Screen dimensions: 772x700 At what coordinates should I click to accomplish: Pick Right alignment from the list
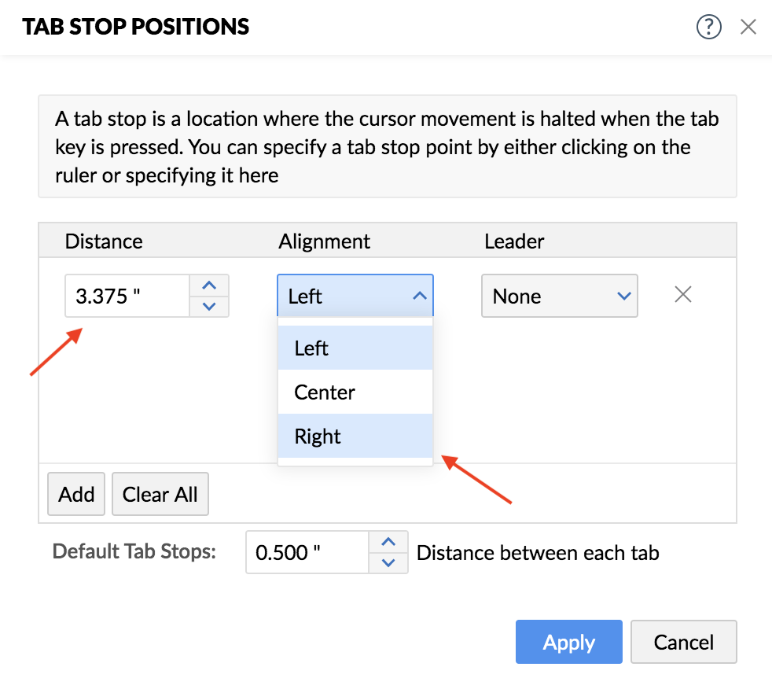(x=355, y=436)
